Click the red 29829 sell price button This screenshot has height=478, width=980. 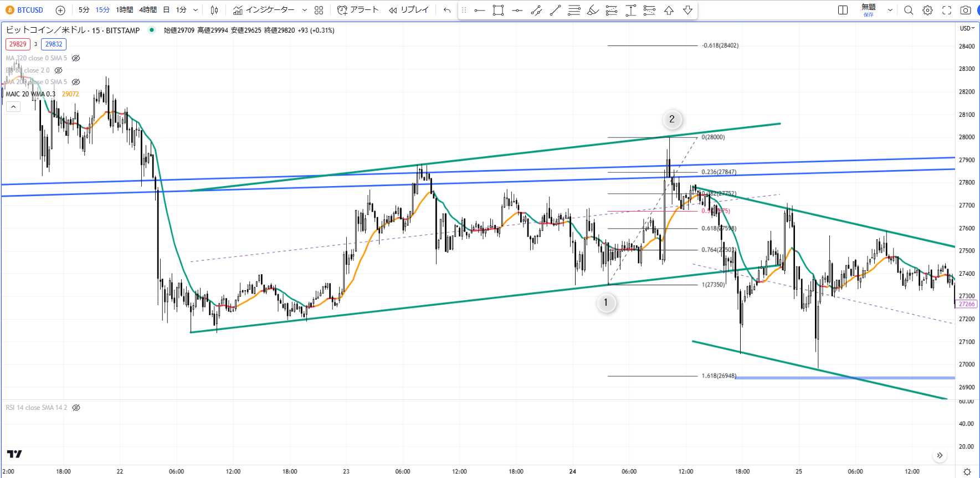[18, 44]
